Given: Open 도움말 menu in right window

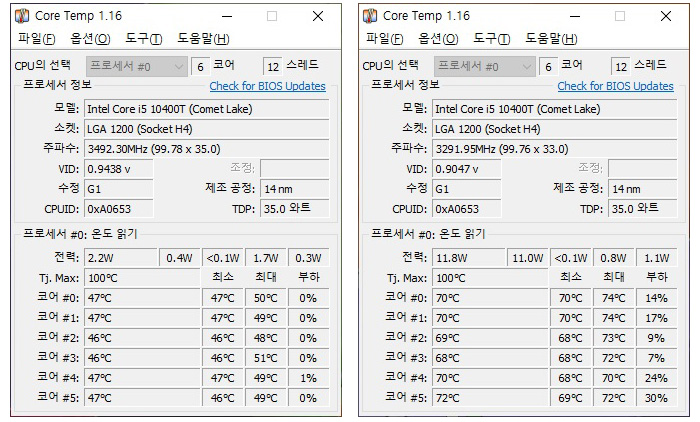Looking at the screenshot, I should (x=551, y=39).
